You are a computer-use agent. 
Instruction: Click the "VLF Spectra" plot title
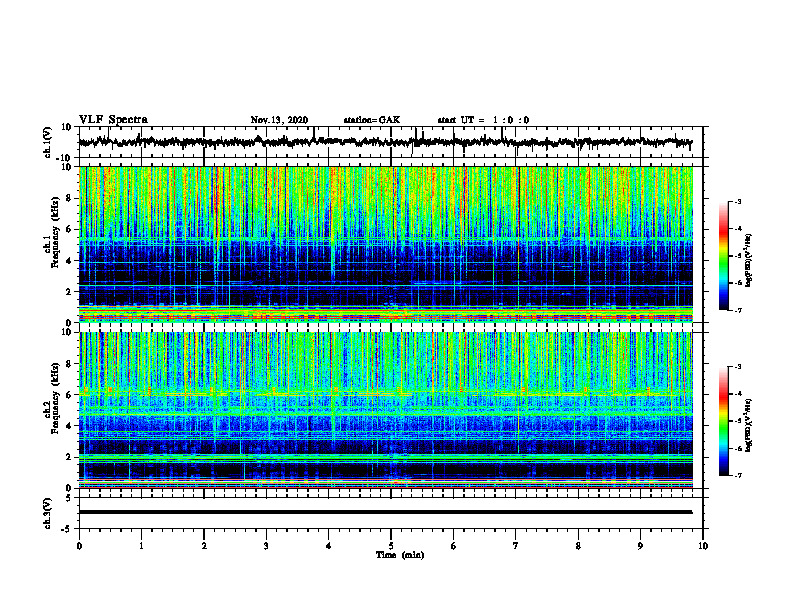pyautogui.click(x=113, y=120)
